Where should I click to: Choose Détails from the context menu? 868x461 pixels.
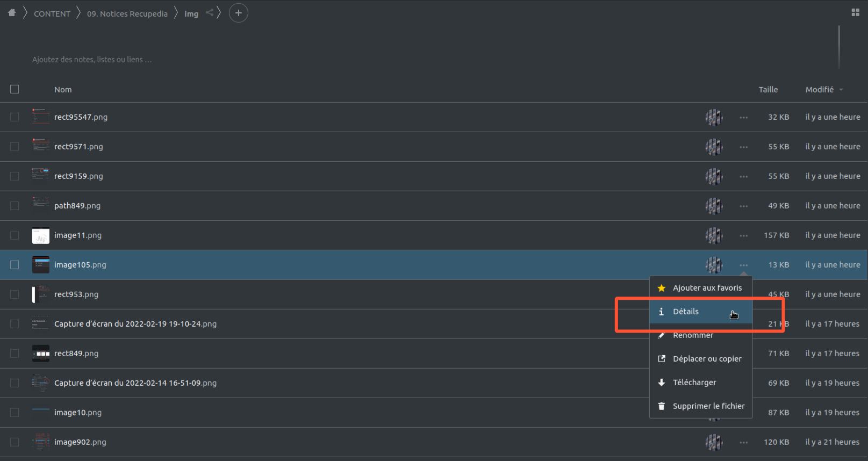click(686, 312)
